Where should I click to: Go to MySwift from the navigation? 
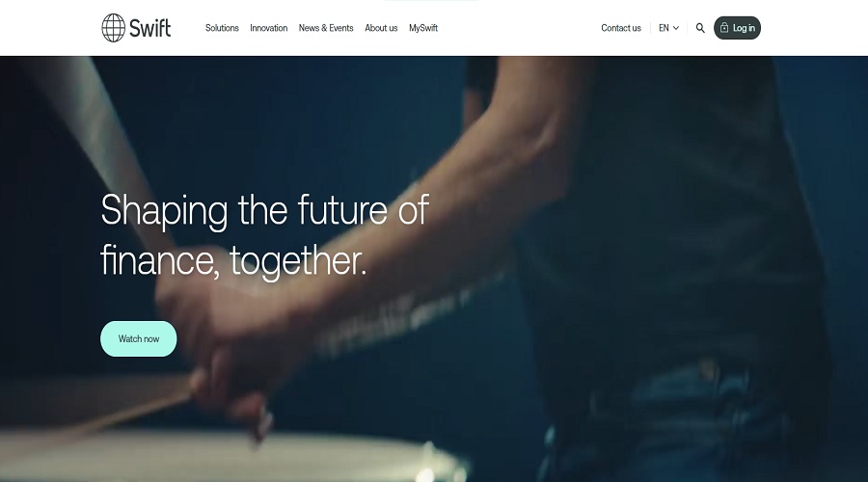(423, 28)
